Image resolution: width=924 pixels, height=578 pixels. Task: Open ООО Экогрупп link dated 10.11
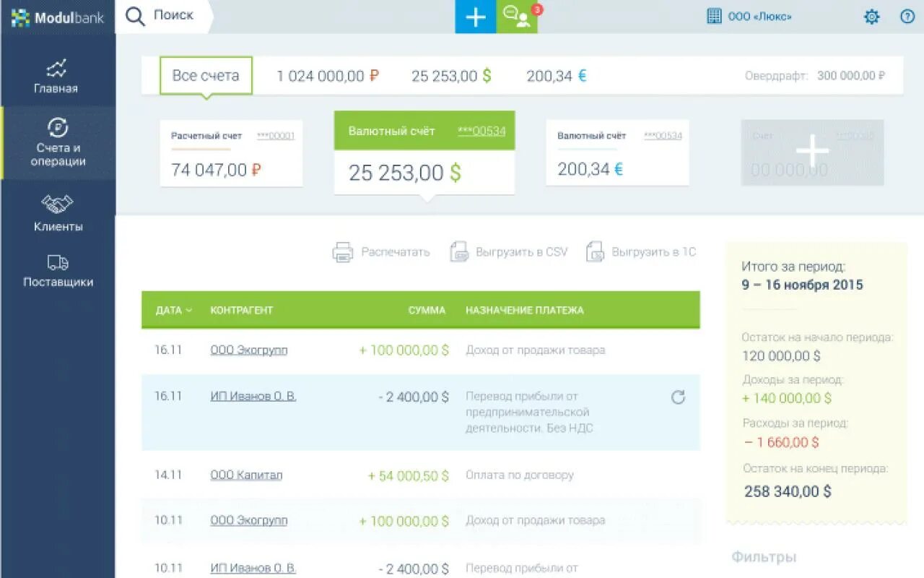click(249, 521)
